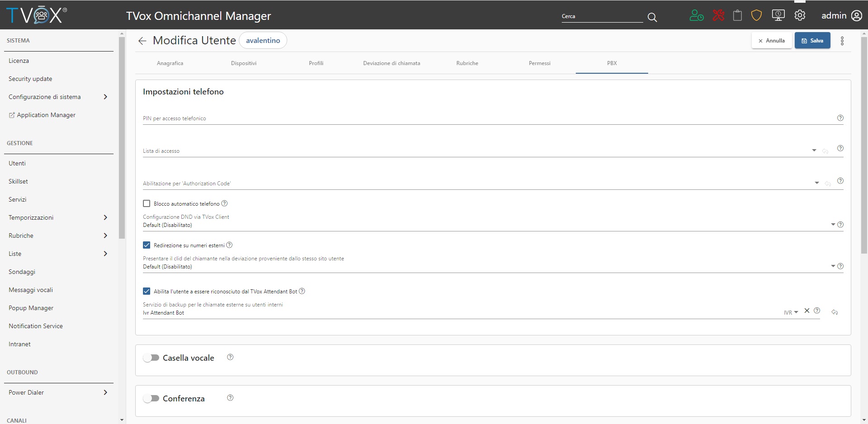Show help for Lista di accesso
This screenshot has width=868, height=424.
[840, 148]
